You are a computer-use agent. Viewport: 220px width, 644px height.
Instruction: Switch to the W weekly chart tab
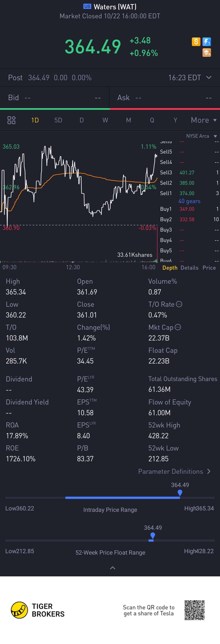point(105,120)
